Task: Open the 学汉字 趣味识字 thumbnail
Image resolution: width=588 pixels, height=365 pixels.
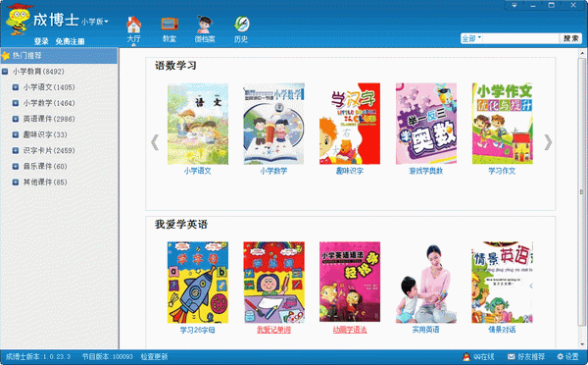Action: (350, 124)
